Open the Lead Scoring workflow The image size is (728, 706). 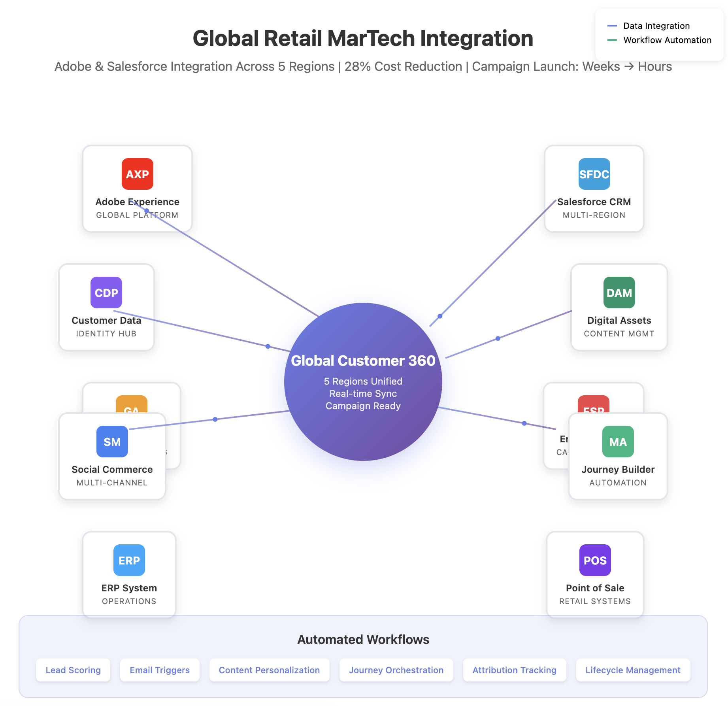pyautogui.click(x=73, y=670)
